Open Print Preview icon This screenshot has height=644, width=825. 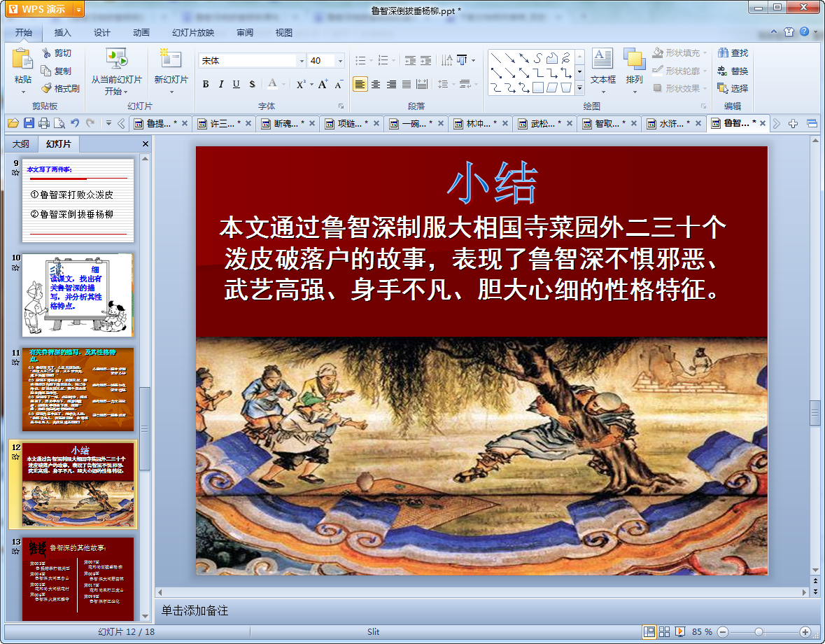[59, 123]
